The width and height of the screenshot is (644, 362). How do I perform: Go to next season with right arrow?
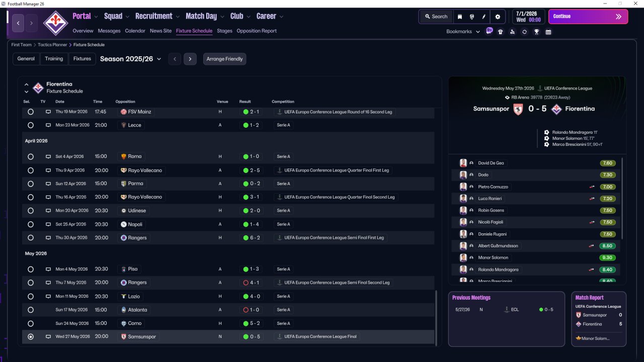190,59
